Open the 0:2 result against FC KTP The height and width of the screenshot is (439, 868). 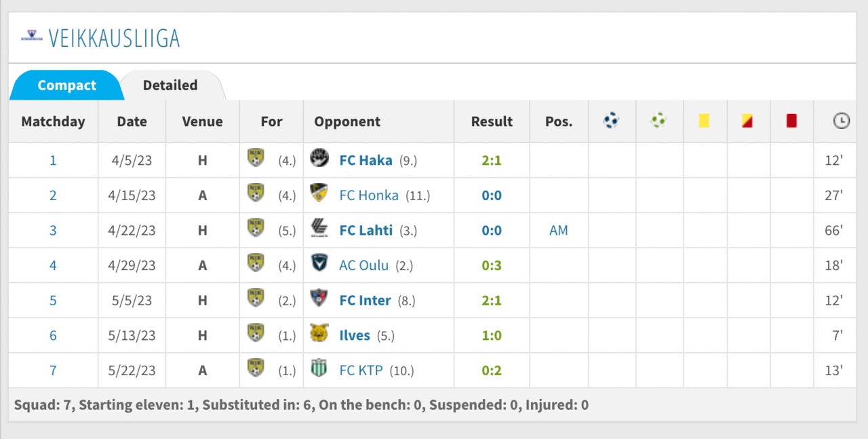tap(491, 370)
